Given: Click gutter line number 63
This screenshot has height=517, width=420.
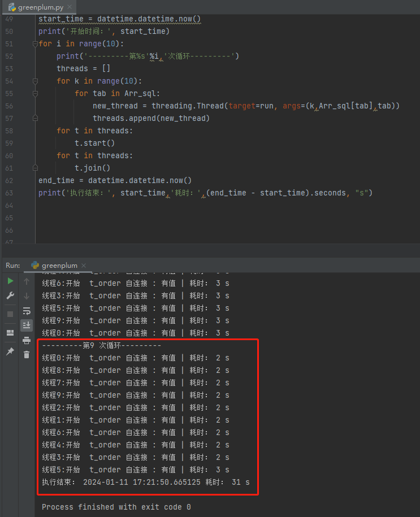Looking at the screenshot, I should click(9, 193).
